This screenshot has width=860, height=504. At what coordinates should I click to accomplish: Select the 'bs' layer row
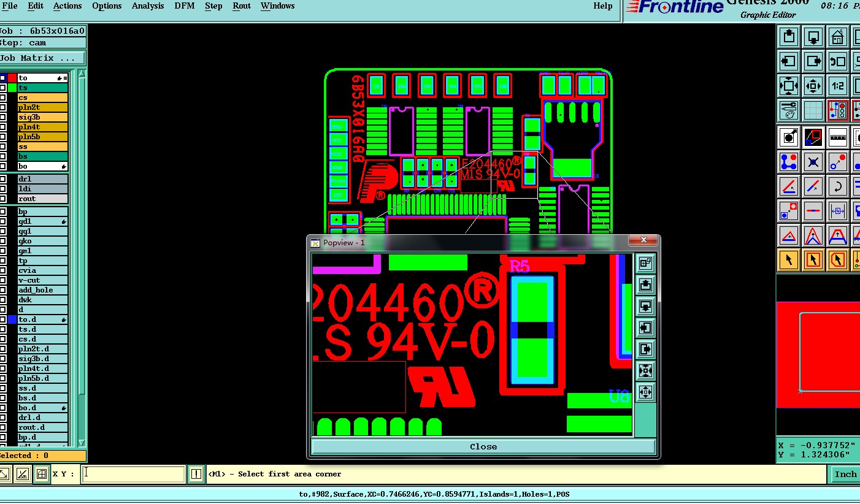click(x=42, y=156)
